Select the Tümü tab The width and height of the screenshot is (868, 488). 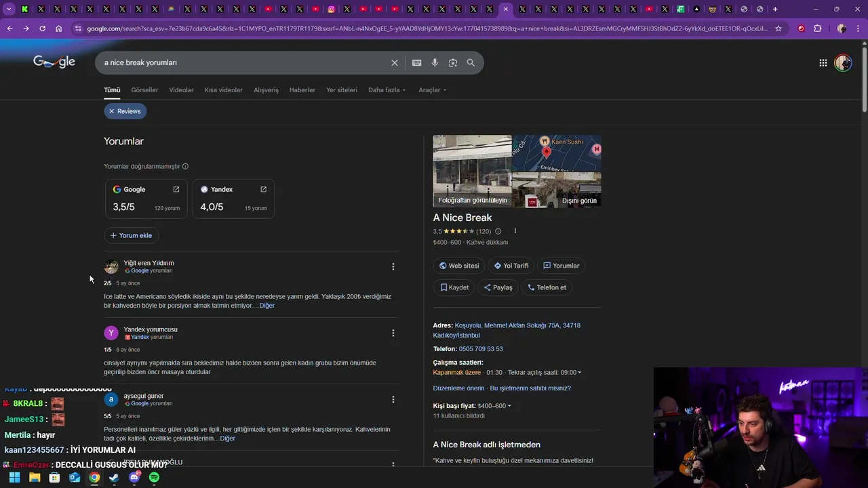(112, 90)
